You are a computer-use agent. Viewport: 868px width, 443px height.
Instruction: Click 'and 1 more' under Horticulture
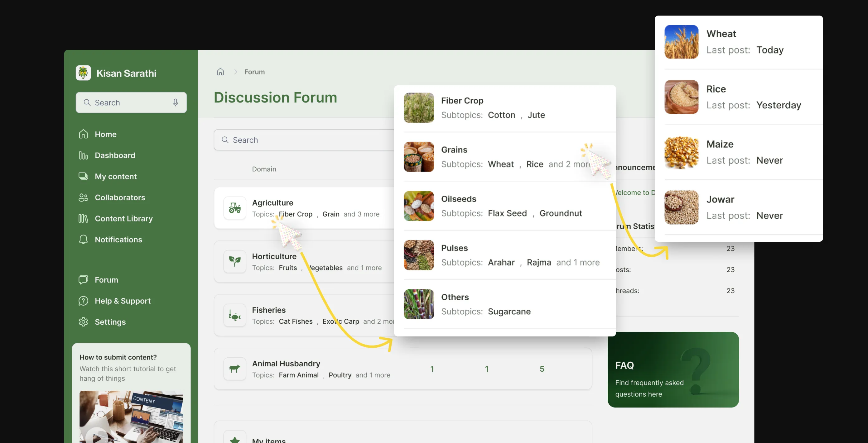[x=364, y=268]
